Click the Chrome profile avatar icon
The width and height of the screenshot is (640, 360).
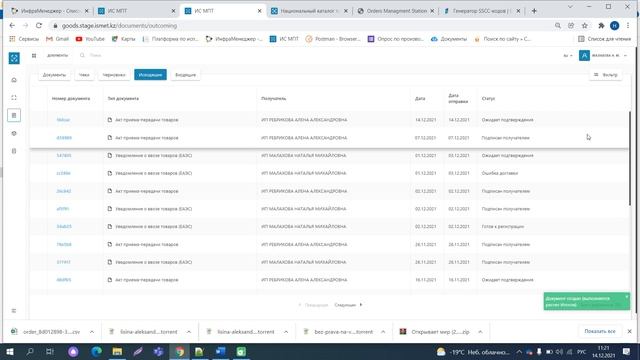(614, 25)
